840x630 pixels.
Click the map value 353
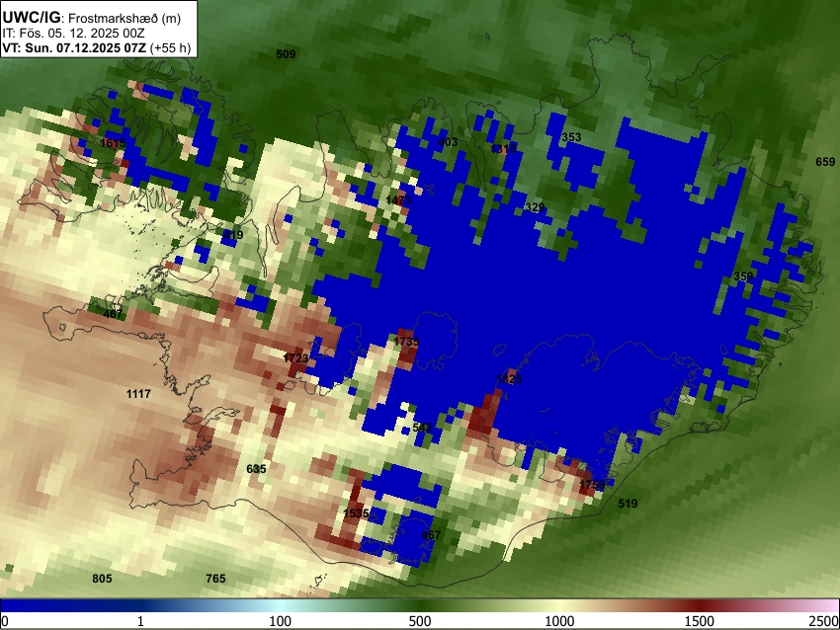tap(571, 137)
